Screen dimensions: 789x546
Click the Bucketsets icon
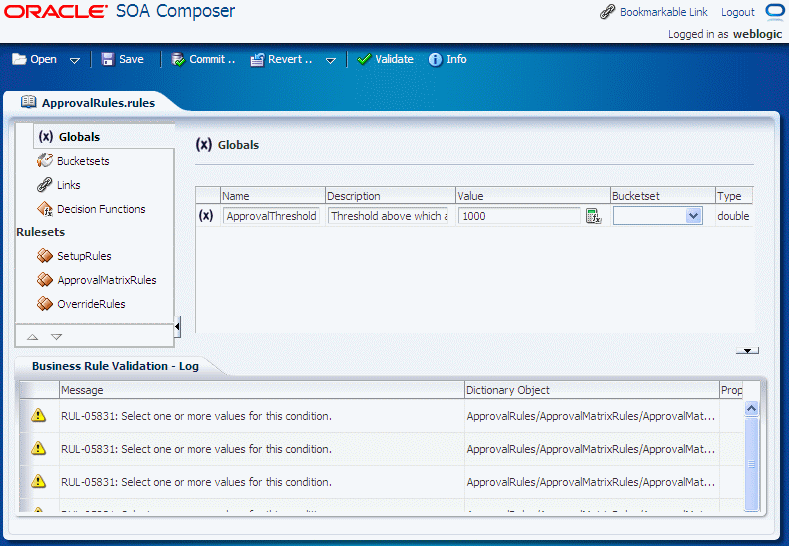(44, 161)
